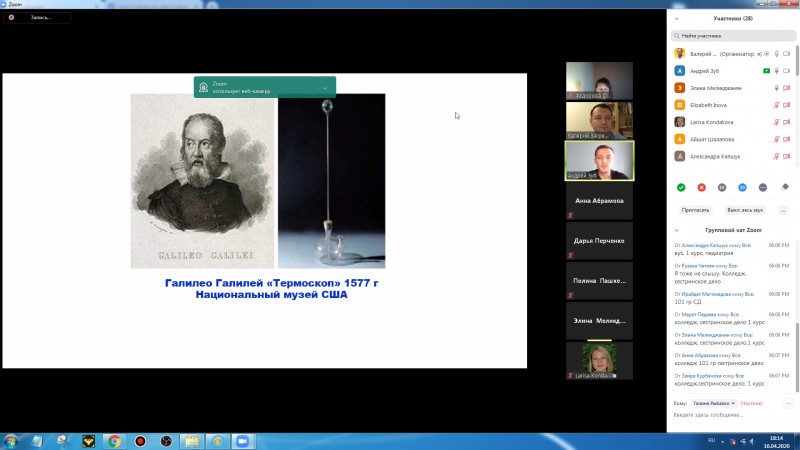Open the participants more options button
This screenshot has height=450, width=800.
click(x=783, y=210)
